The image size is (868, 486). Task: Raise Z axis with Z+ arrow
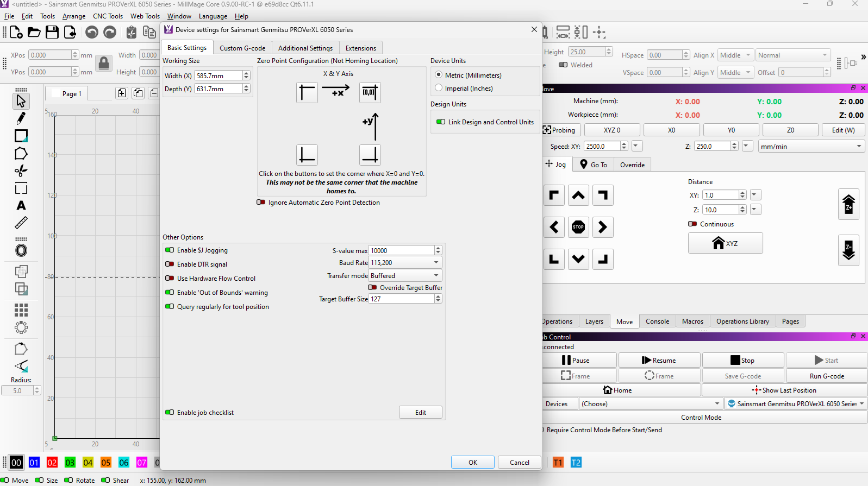(849, 204)
